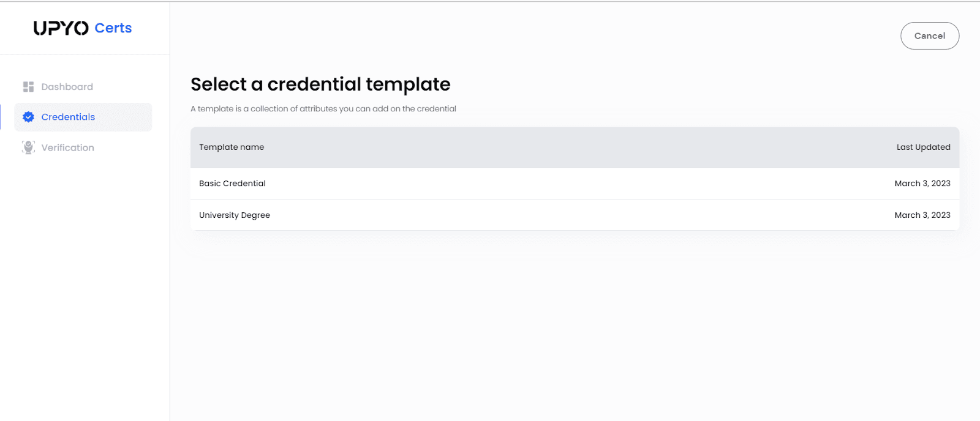Click the UPYO wordmark in the header

tap(61, 28)
